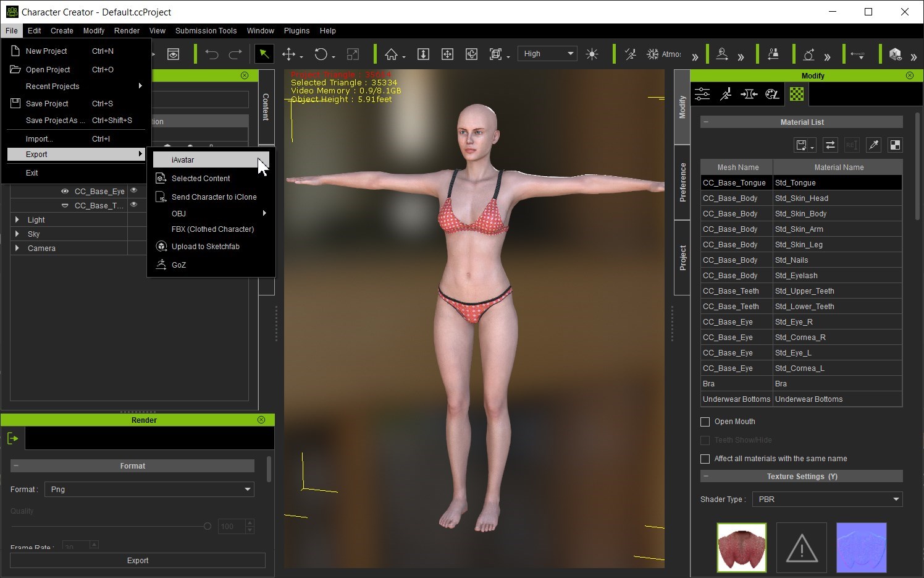Click the checker UV reference icon

click(895, 145)
